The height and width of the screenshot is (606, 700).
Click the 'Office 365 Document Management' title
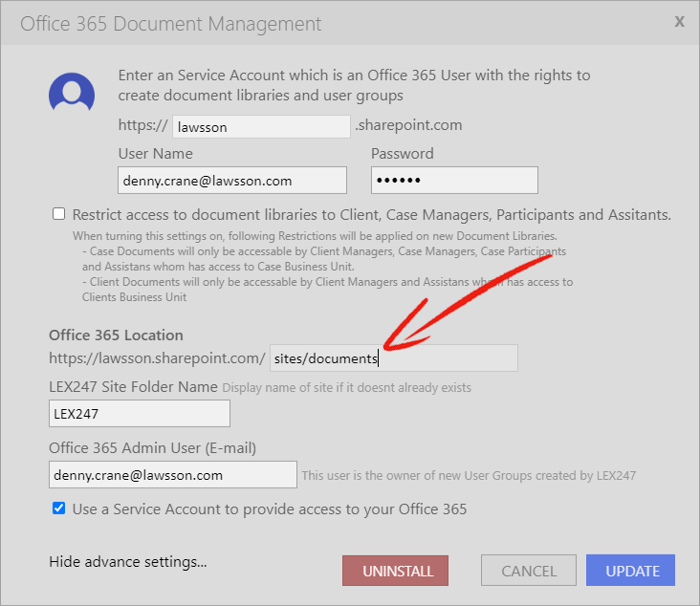[x=170, y=24]
